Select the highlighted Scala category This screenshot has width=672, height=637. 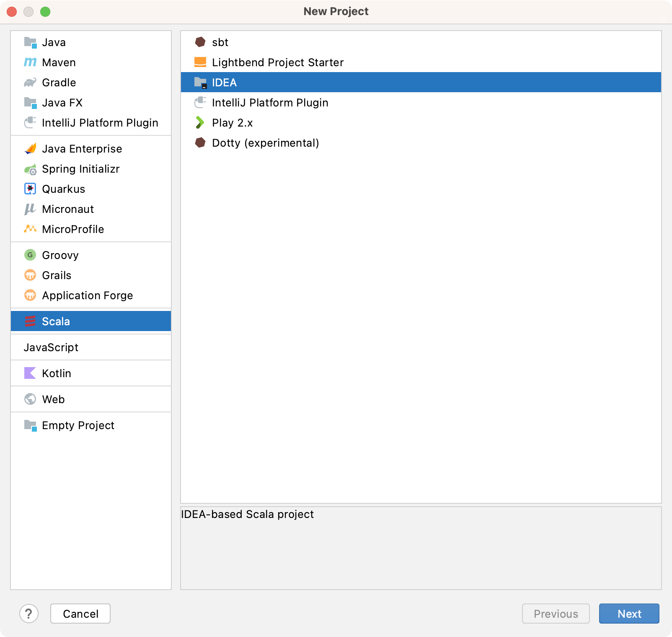point(91,321)
